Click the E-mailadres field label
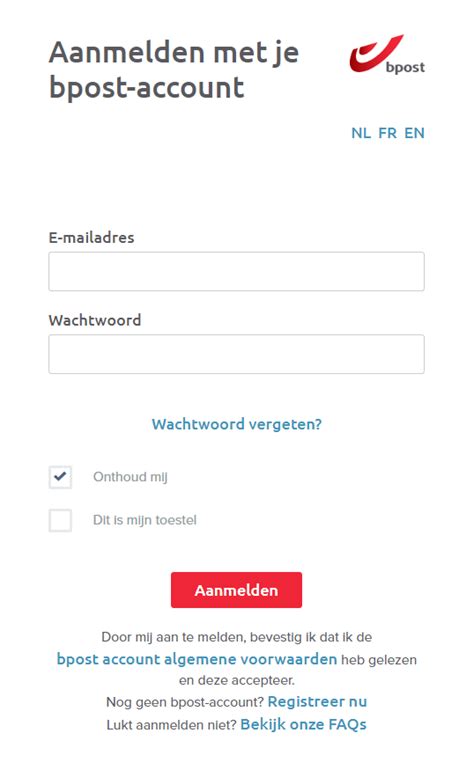 pos(91,238)
